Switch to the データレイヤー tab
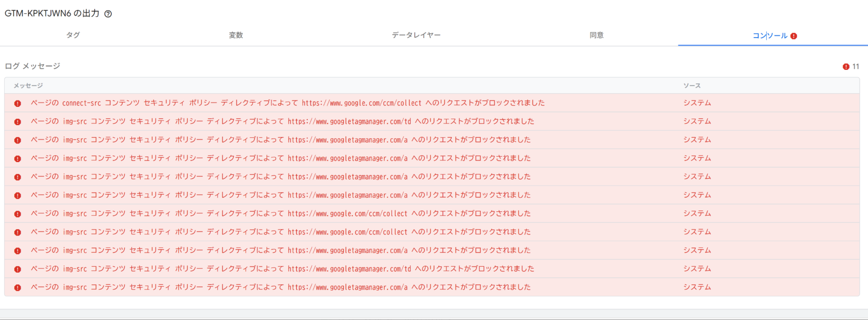The image size is (868, 320). click(x=416, y=35)
